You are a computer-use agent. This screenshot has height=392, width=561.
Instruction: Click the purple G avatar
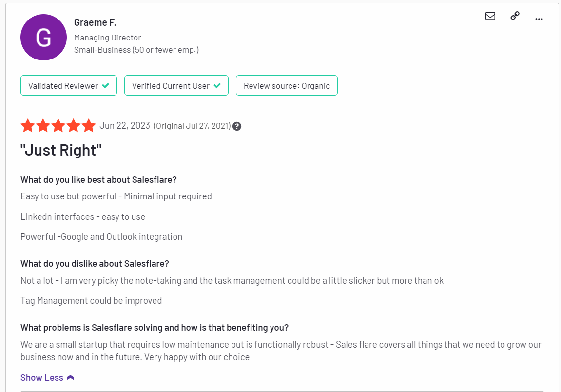click(44, 37)
